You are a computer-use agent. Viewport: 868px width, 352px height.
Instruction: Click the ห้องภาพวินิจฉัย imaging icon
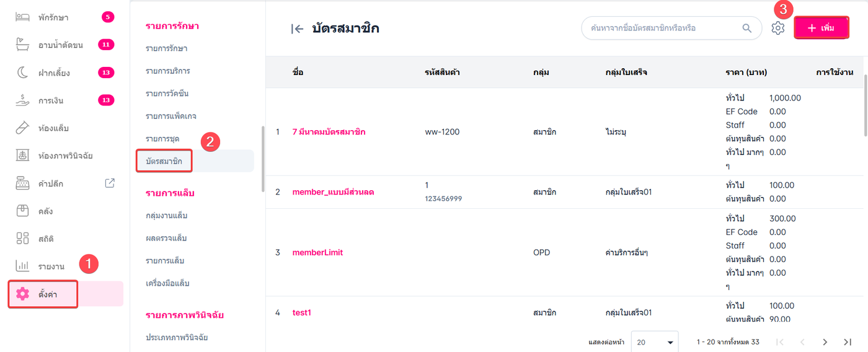pyautogui.click(x=22, y=156)
